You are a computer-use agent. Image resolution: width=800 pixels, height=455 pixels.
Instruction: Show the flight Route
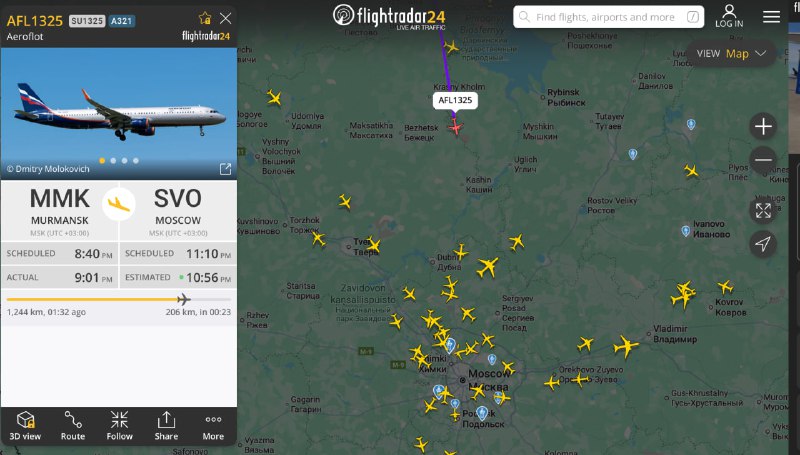point(73,425)
